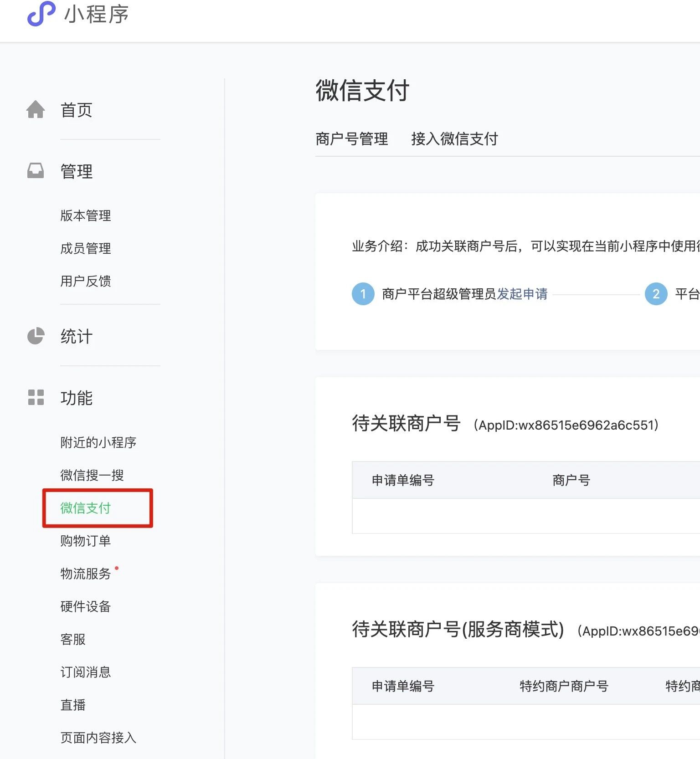The image size is (700, 759).
Task: Click the 发起申请 link
Action: tap(522, 294)
